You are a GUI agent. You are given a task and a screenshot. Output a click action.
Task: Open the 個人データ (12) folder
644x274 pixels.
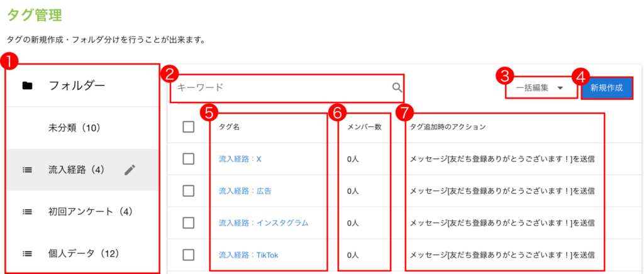(x=84, y=254)
